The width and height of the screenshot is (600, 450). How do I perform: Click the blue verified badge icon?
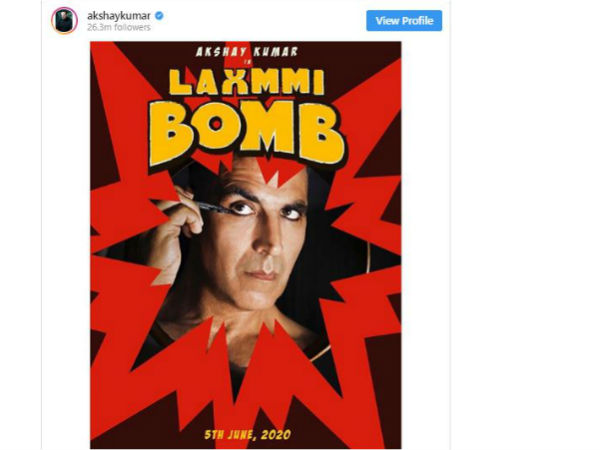[159, 16]
